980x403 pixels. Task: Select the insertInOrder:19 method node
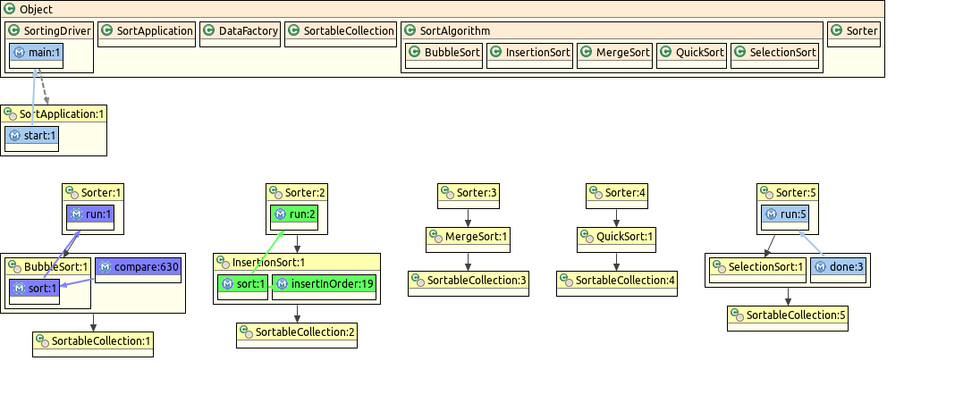324,284
